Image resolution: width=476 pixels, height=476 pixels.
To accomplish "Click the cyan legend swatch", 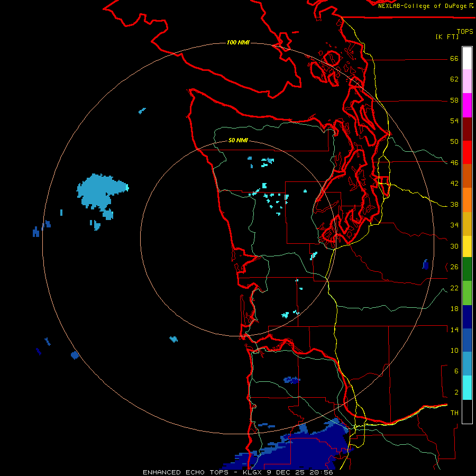I will (467, 388).
